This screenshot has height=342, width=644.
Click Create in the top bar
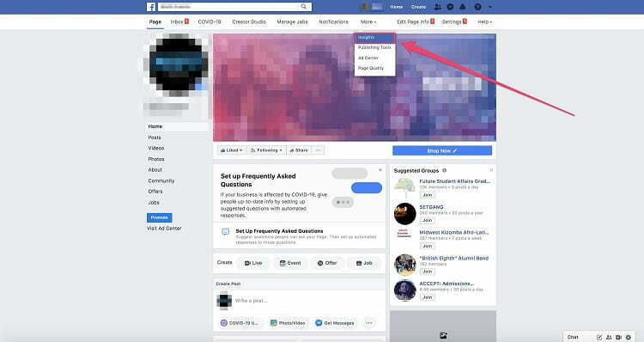click(x=418, y=7)
